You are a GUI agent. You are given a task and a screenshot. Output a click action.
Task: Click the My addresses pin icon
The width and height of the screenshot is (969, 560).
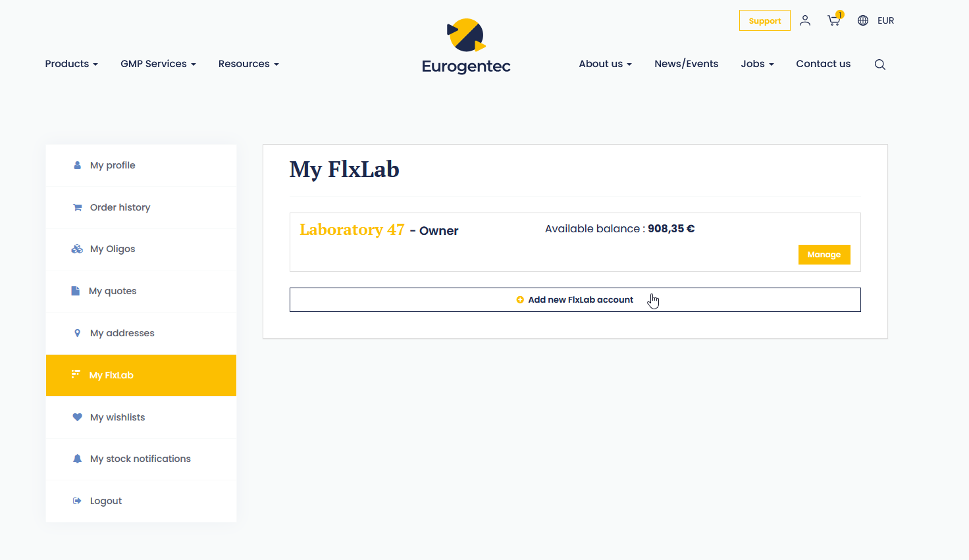77,333
